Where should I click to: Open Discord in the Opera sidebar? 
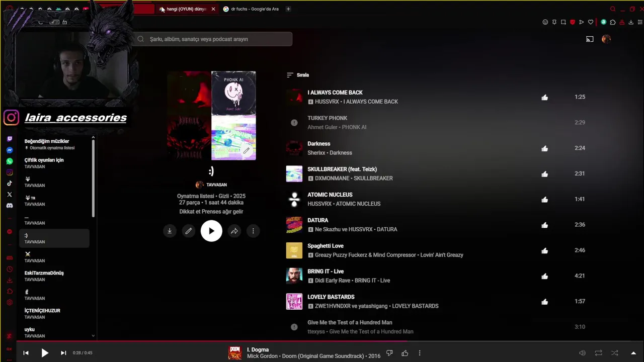pos(10,206)
